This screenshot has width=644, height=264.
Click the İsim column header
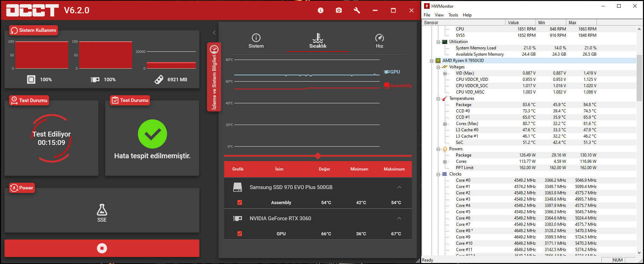(279, 169)
